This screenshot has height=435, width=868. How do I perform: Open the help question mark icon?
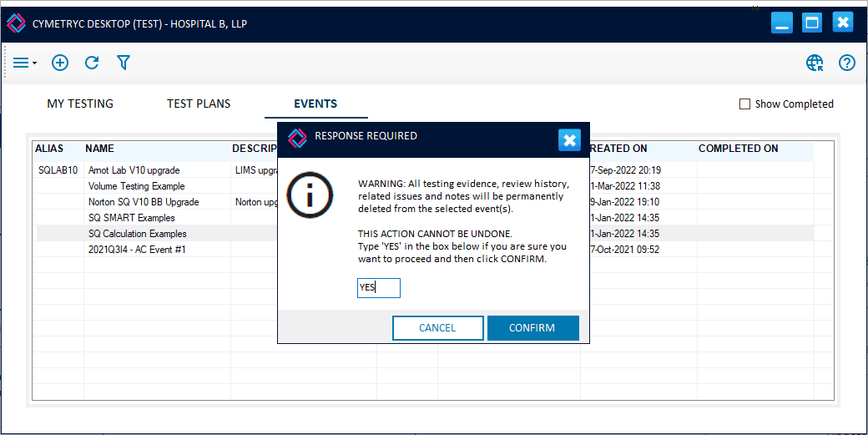847,63
